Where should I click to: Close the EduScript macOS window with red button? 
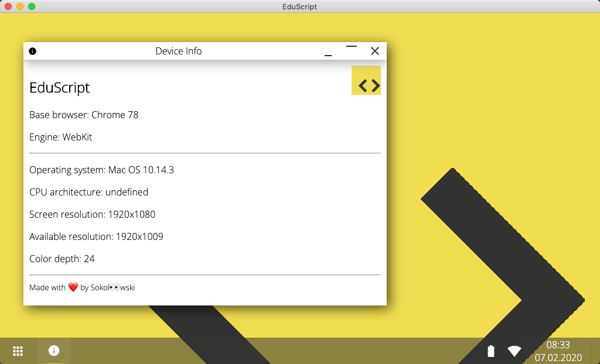pyautogui.click(x=8, y=6)
